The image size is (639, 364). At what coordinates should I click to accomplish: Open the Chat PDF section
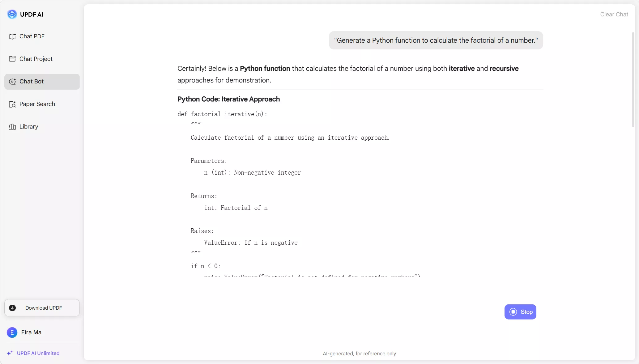point(32,36)
